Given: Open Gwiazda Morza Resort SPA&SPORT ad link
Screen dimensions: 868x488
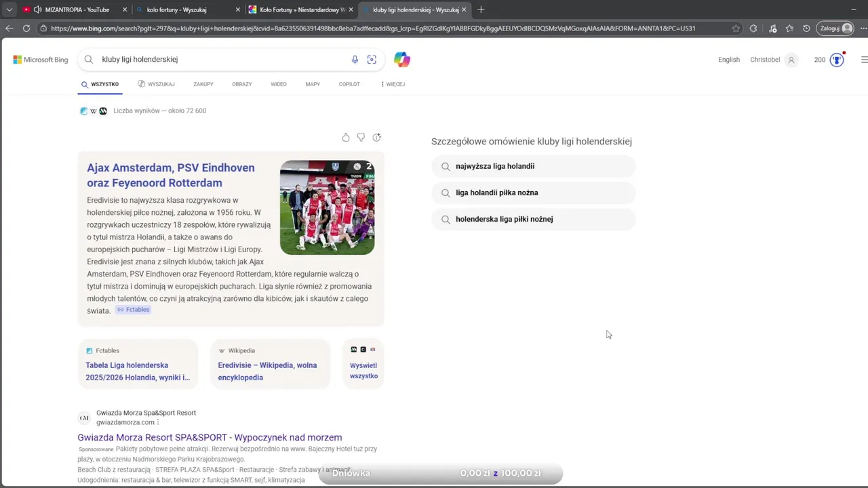Looking at the screenshot, I should [x=210, y=438].
